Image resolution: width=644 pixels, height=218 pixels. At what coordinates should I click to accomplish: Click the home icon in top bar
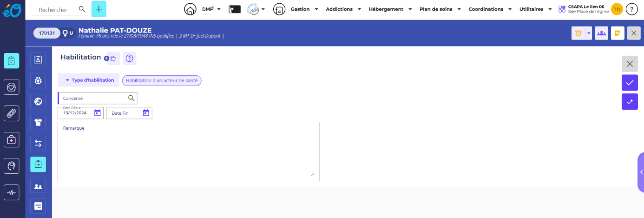pos(190,9)
